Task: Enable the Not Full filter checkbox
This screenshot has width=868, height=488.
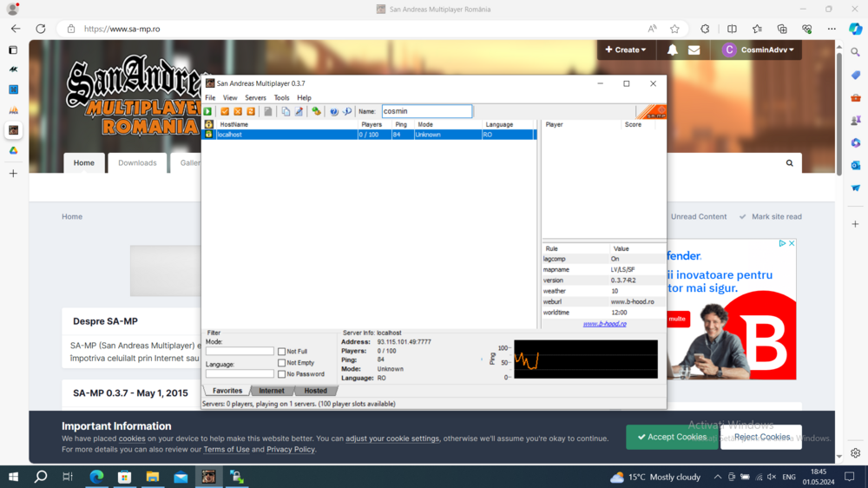Action: (282, 351)
